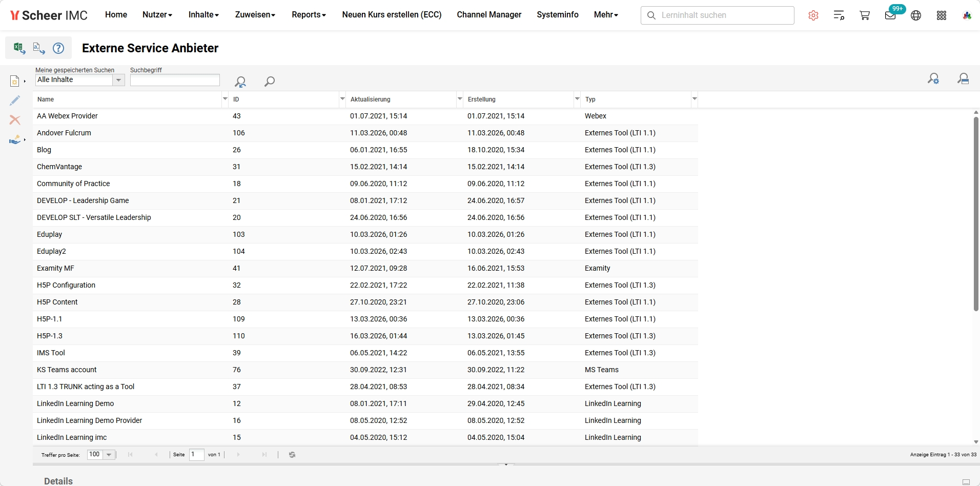Image resolution: width=980 pixels, height=486 pixels.
Task: Open the ID column filter arrow
Action: 342,98
